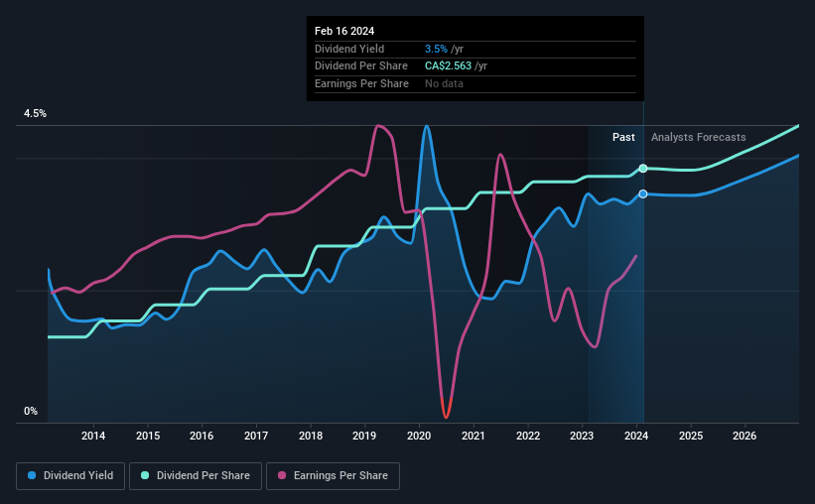Click the pink Earnings Per Share legend dot
Image resolution: width=815 pixels, height=504 pixels.
pos(282,475)
